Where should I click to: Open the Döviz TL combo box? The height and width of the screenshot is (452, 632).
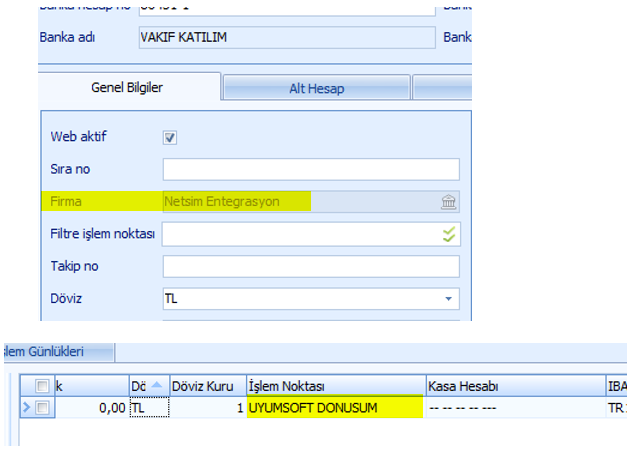[x=311, y=299]
